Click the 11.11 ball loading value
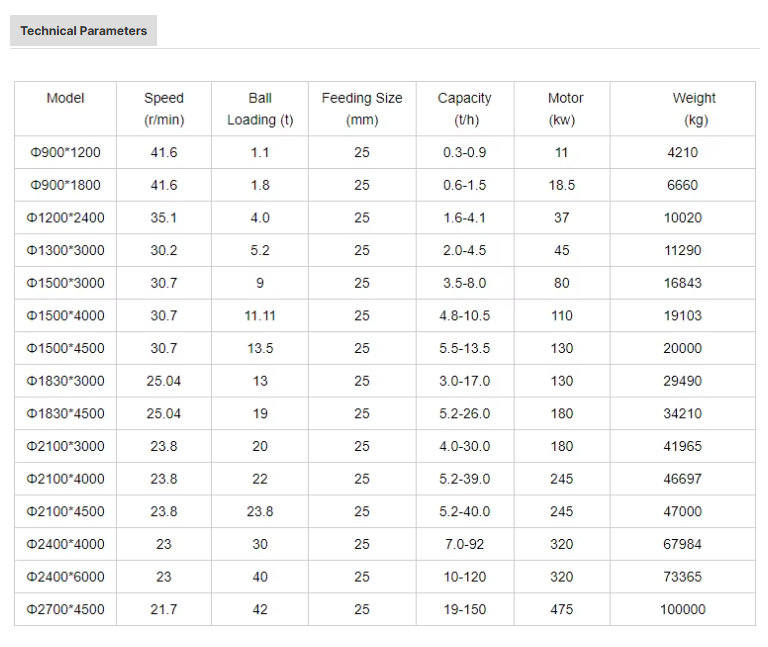This screenshot has height=647, width=768. pyautogui.click(x=260, y=316)
